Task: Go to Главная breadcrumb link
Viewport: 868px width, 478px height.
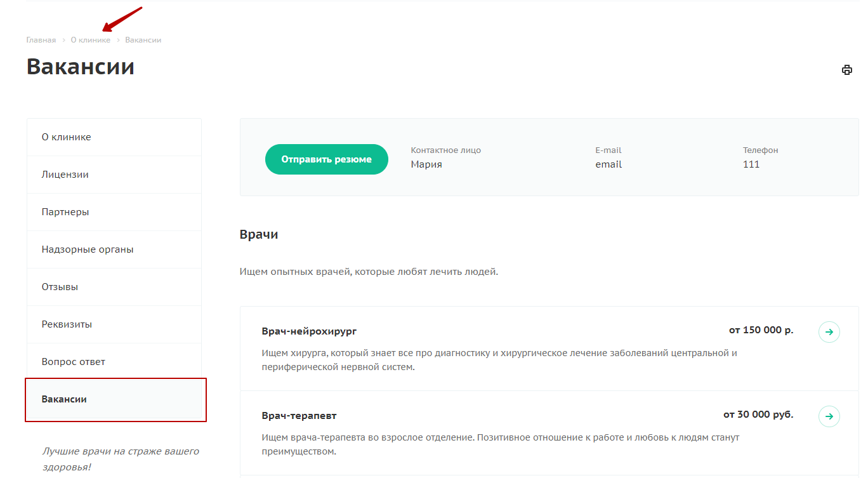Action: [x=41, y=40]
